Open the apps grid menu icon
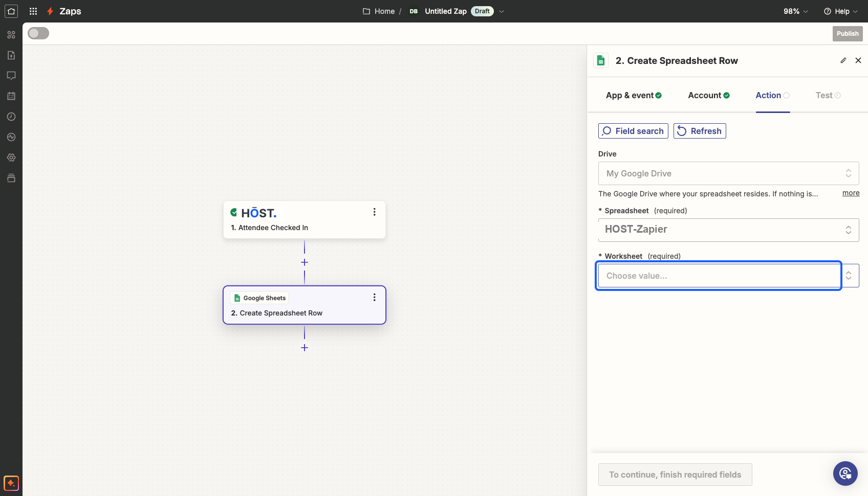The width and height of the screenshot is (868, 496). (33, 11)
